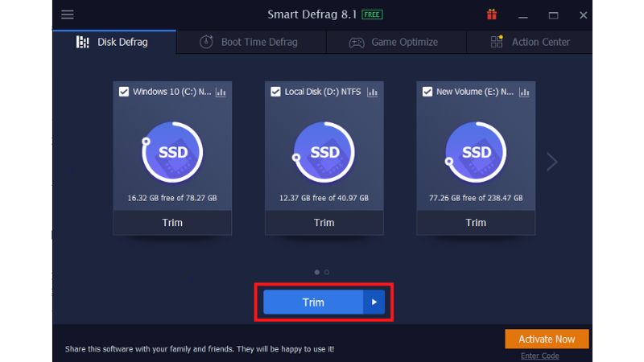Screen dimensions: 644x362
Task: Uncheck the Local Disk (D:) checkbox
Action: (x=275, y=92)
